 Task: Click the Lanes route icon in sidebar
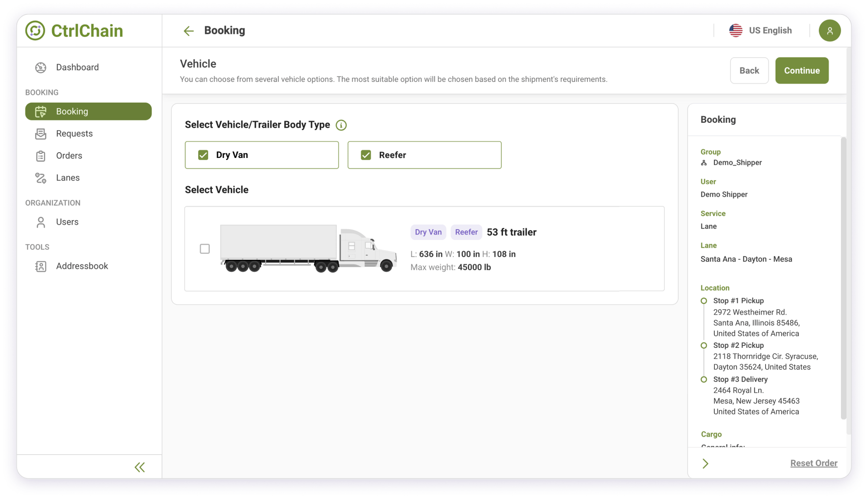tap(41, 178)
